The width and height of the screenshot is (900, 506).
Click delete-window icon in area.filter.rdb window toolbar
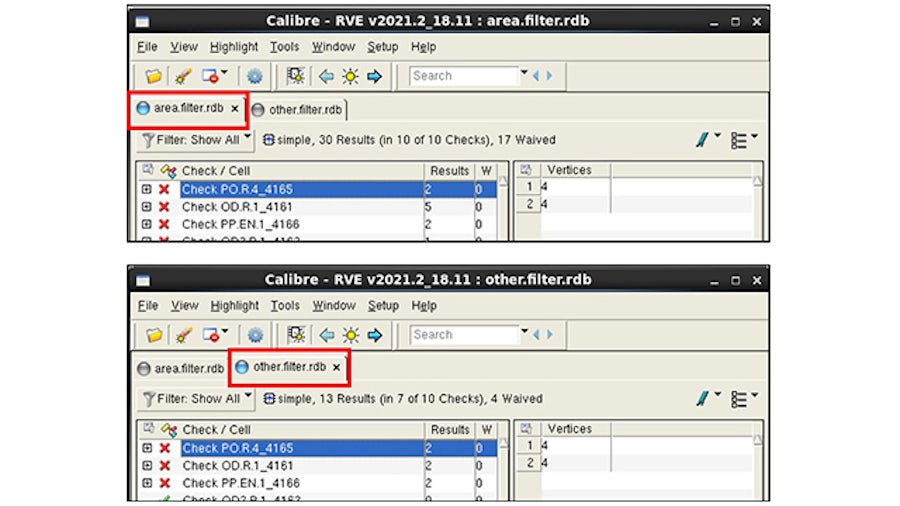click(x=210, y=76)
